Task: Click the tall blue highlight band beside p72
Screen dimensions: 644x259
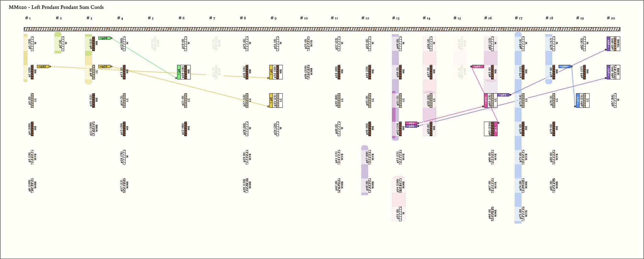Action: click(518, 129)
